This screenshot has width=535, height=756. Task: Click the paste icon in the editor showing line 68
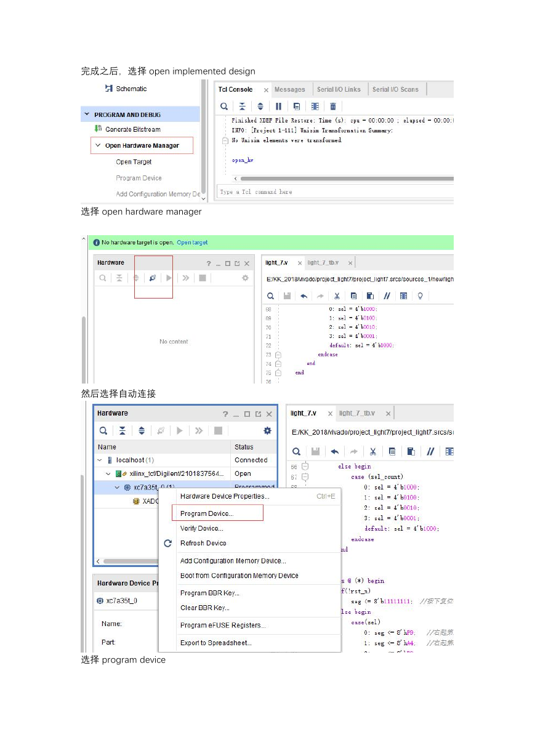[x=371, y=296]
